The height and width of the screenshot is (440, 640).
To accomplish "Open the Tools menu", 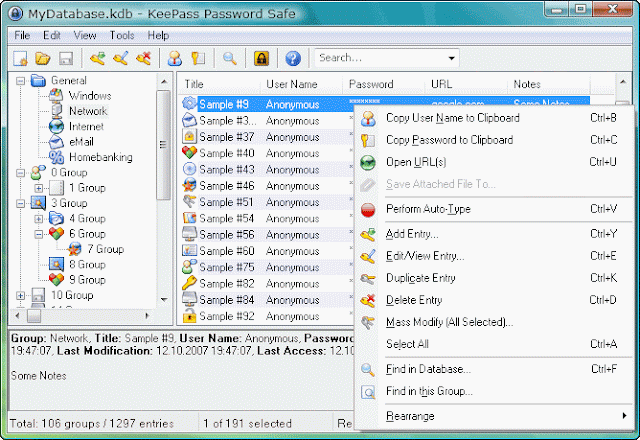I will pos(122,36).
